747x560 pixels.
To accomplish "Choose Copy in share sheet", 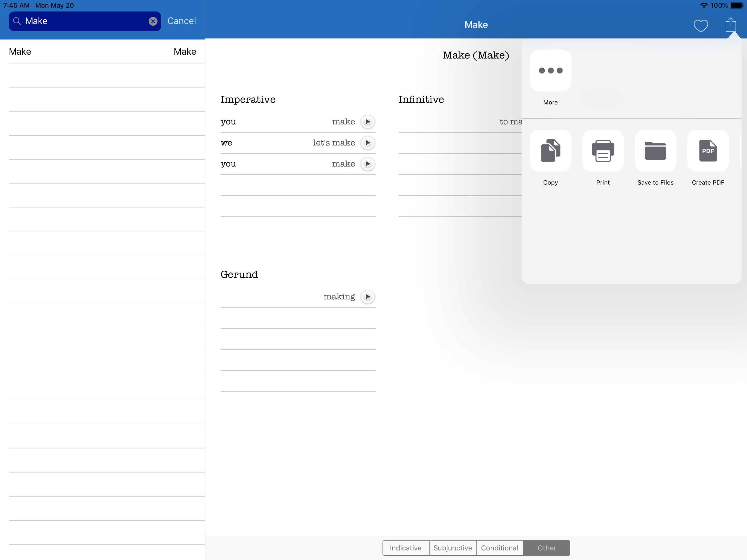I will coord(550,151).
